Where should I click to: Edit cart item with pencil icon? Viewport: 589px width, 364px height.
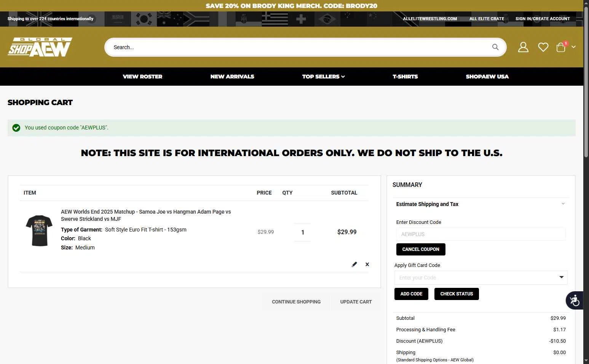point(354,264)
